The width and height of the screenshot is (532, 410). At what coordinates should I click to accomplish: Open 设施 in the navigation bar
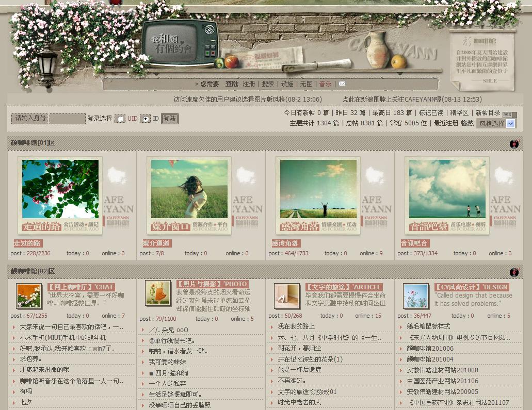[x=287, y=84]
